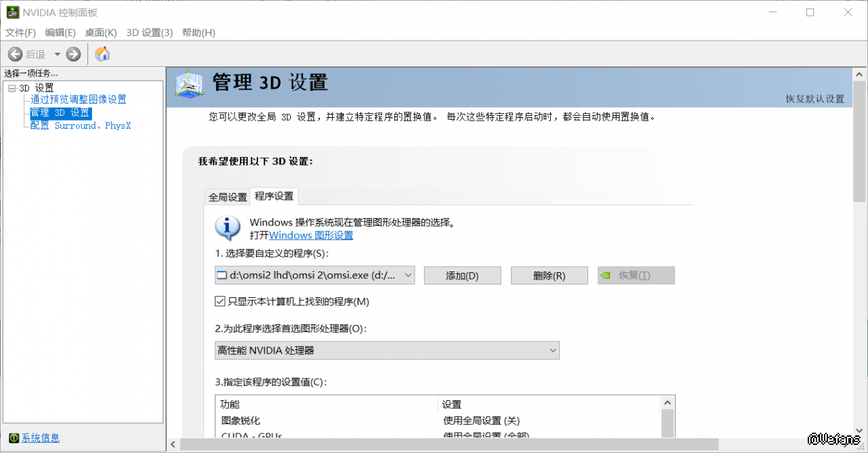868x453 pixels.
Task: Open the 文件(F) menu
Action: 20,33
